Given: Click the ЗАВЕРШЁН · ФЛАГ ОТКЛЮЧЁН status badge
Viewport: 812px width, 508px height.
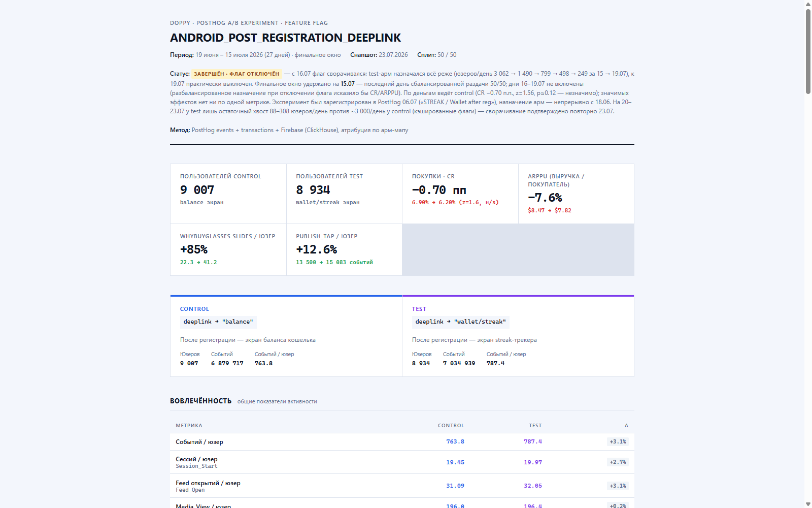Looking at the screenshot, I should 236,74.
